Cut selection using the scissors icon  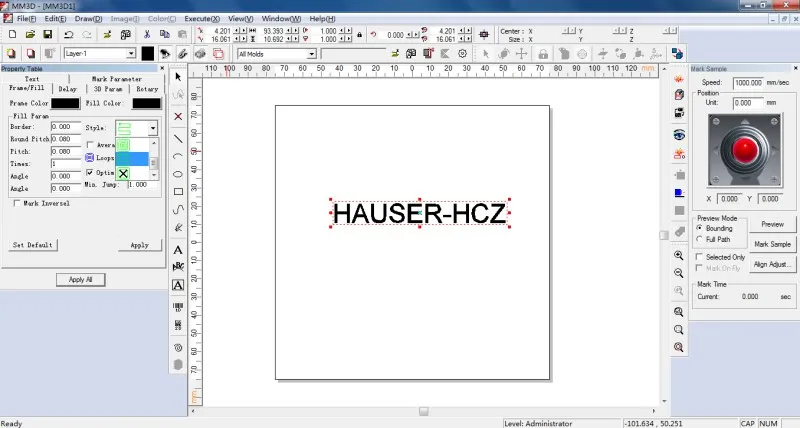click(147, 35)
